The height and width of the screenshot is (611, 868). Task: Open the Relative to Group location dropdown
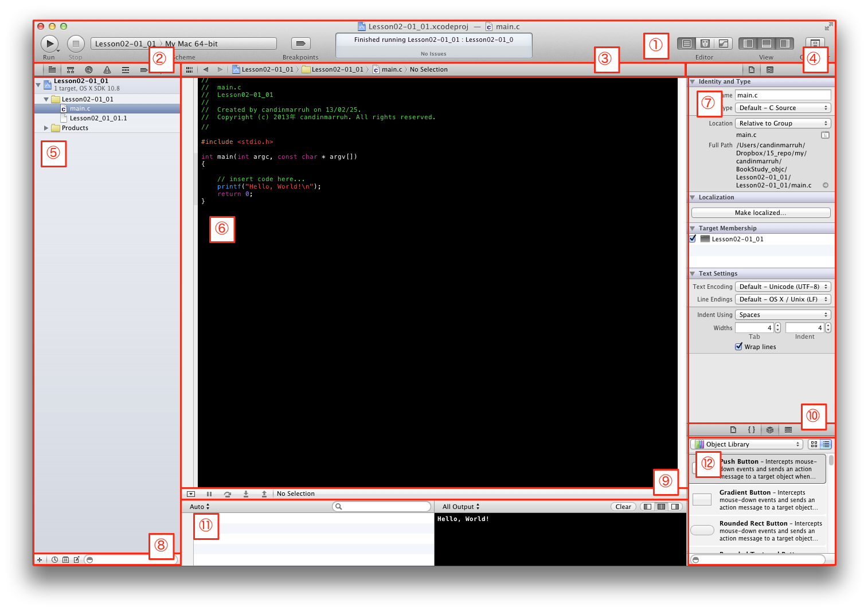coord(783,123)
